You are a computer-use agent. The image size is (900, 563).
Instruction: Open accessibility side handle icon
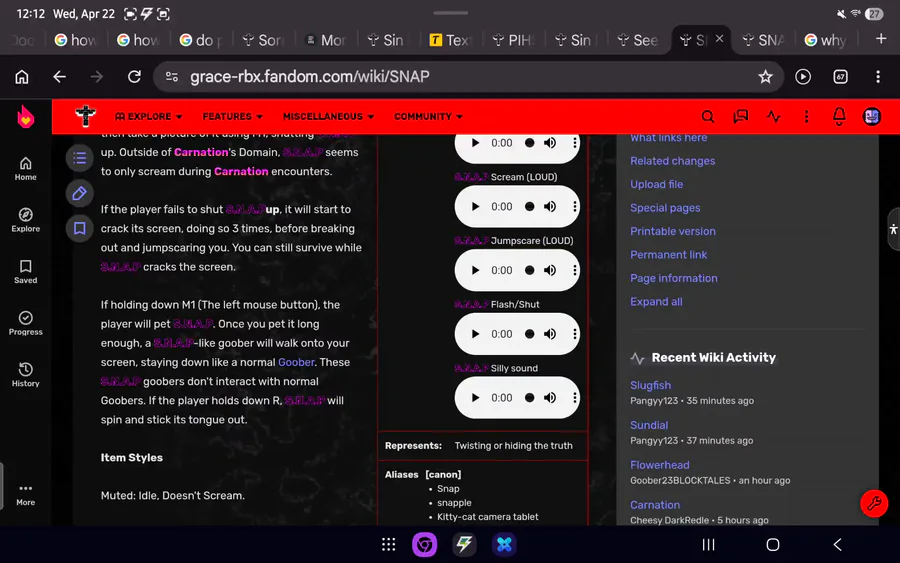pyautogui.click(x=893, y=229)
